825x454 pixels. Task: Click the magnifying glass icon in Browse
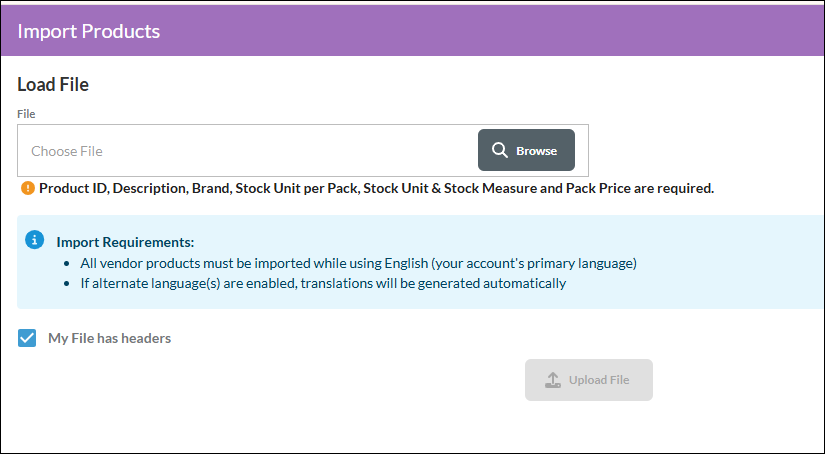tap(499, 150)
